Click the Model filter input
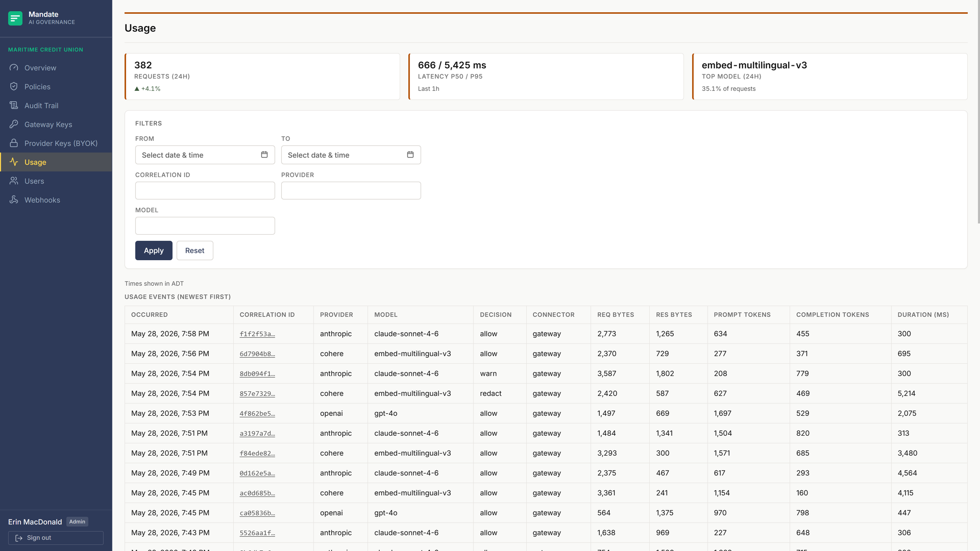 [x=205, y=226]
